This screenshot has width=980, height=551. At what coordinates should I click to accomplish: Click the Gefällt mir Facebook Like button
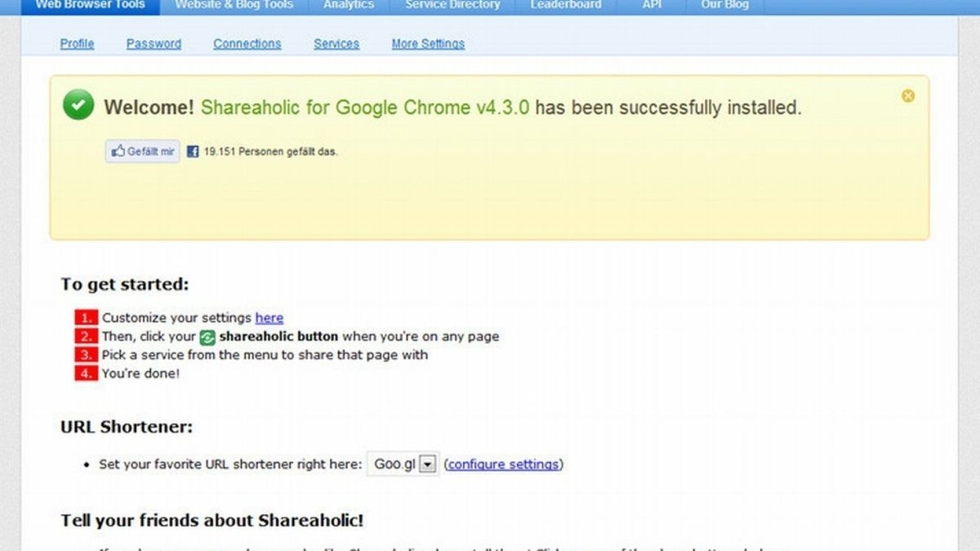click(x=141, y=150)
